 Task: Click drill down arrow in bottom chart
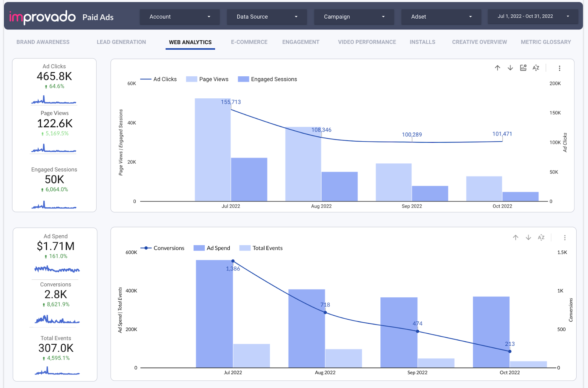click(528, 237)
